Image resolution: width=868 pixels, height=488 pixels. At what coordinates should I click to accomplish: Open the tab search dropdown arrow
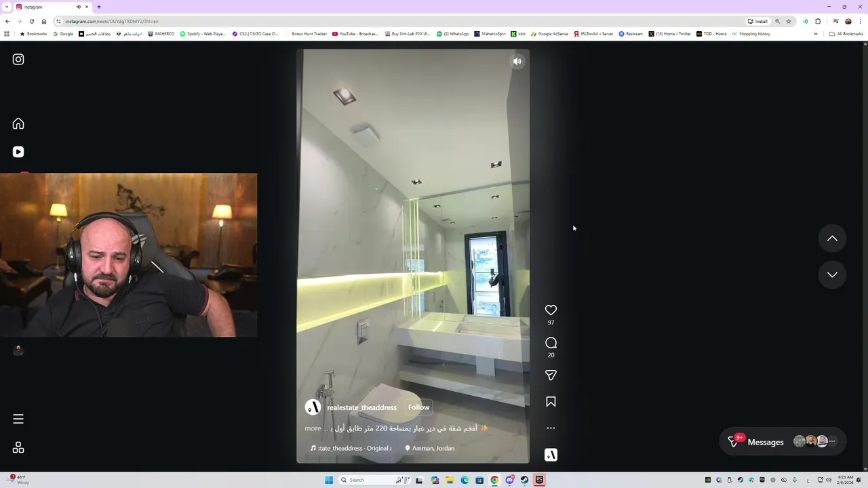[6, 7]
